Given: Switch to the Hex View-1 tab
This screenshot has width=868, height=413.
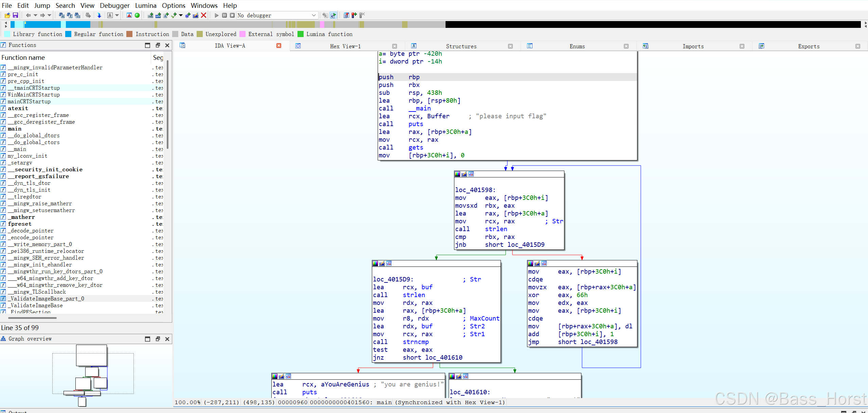Looking at the screenshot, I should pyautogui.click(x=345, y=46).
